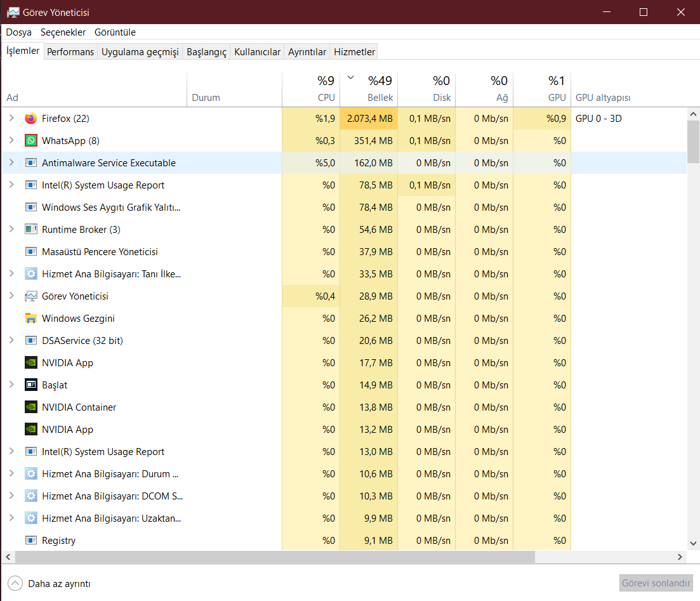Expand the DSAService (32 bit) row

(x=11, y=340)
